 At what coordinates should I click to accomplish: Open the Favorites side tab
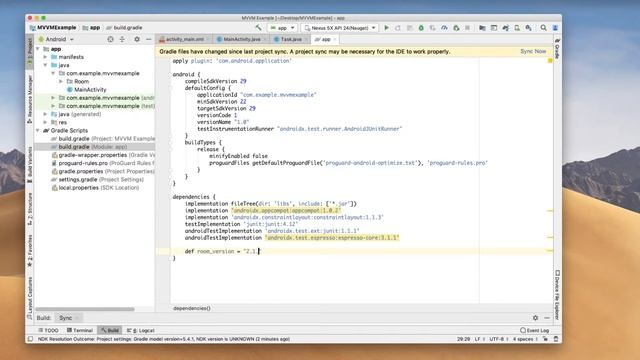pyautogui.click(x=30, y=250)
